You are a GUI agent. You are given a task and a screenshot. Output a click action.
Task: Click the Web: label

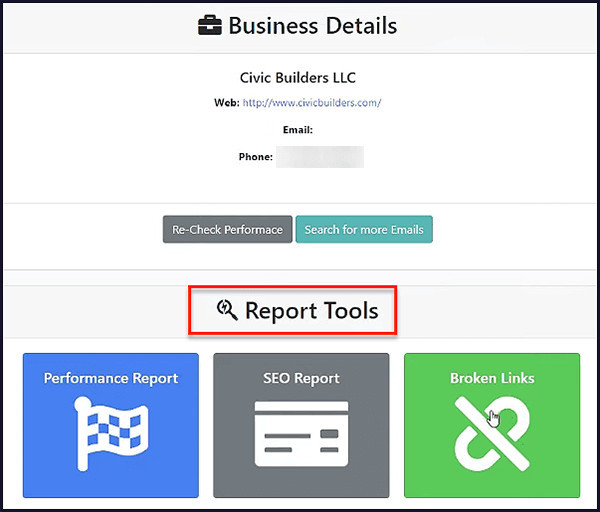tap(227, 103)
